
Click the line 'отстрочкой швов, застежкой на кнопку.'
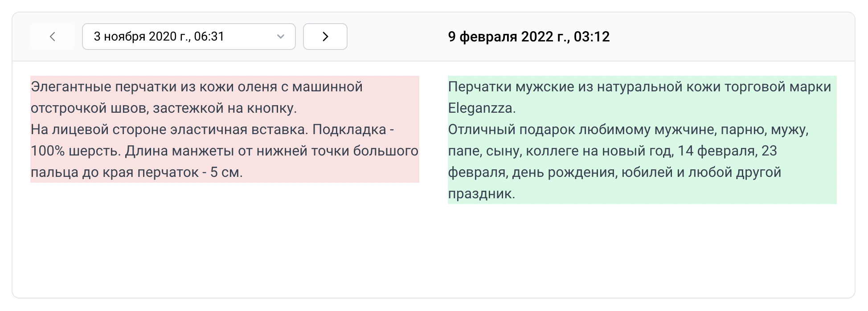(x=164, y=108)
